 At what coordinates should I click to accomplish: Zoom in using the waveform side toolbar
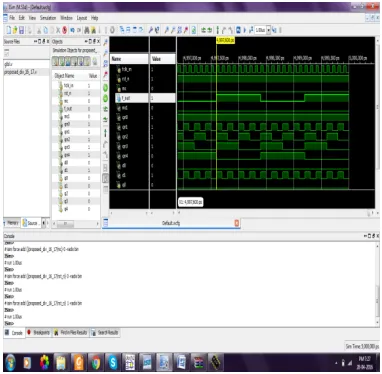pyautogui.click(x=105, y=42)
